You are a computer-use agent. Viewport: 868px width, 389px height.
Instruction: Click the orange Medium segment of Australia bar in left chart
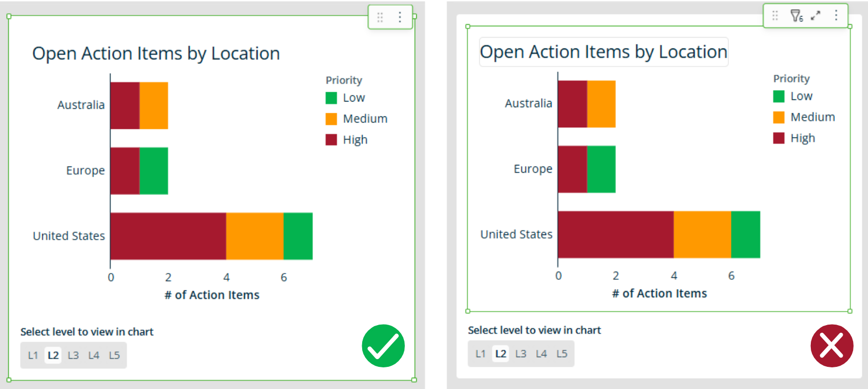coord(154,106)
